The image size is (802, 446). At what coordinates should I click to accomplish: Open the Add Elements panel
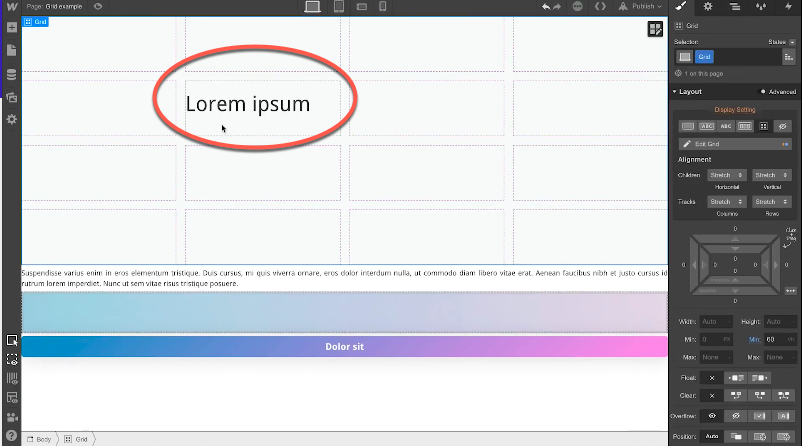pos(11,27)
